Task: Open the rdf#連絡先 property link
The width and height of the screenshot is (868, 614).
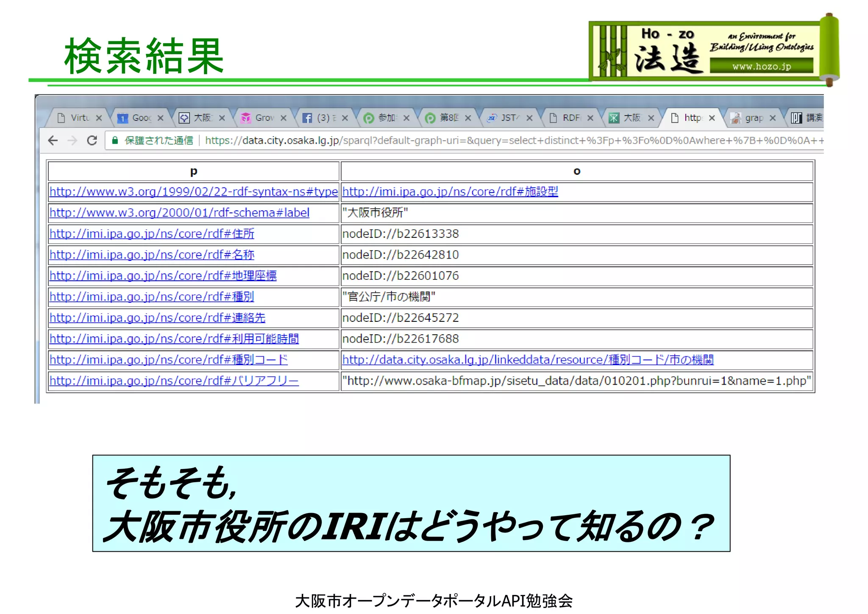Action: point(157,318)
